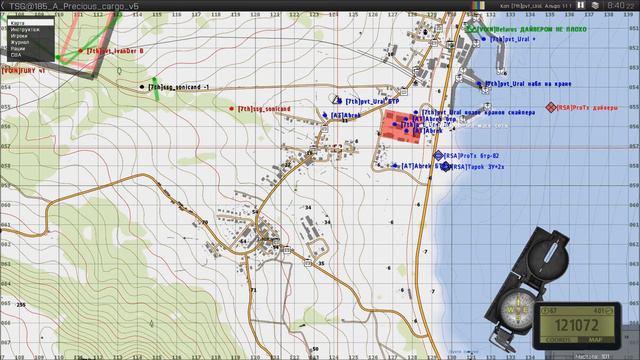Open the Рации menu entry
The height and width of the screenshot is (360, 640).
click(31, 48)
